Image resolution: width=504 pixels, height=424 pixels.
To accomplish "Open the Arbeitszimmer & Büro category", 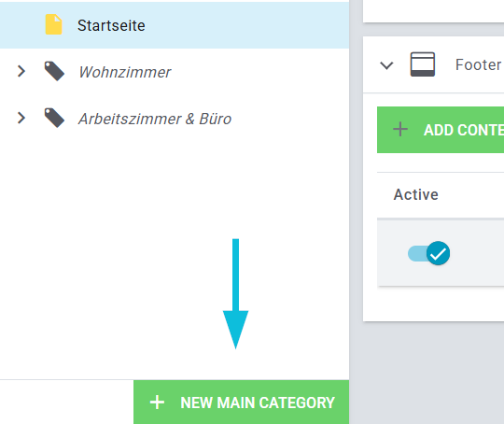I will 155,119.
